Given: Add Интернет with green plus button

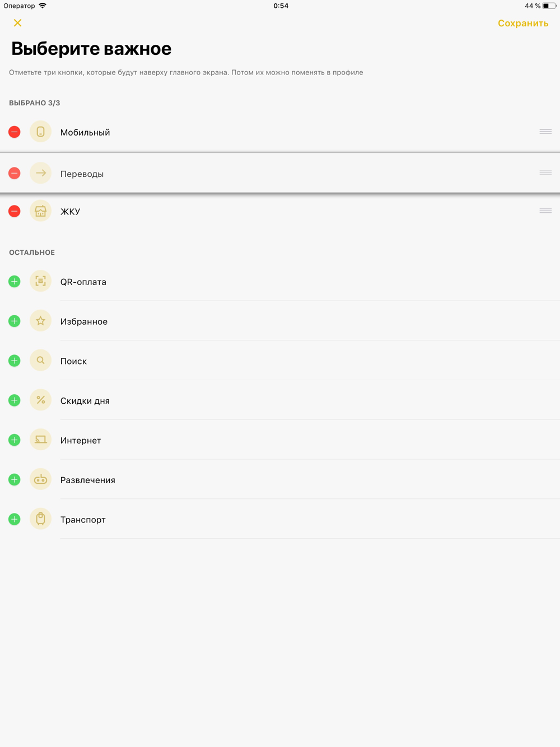Looking at the screenshot, I should pyautogui.click(x=15, y=440).
